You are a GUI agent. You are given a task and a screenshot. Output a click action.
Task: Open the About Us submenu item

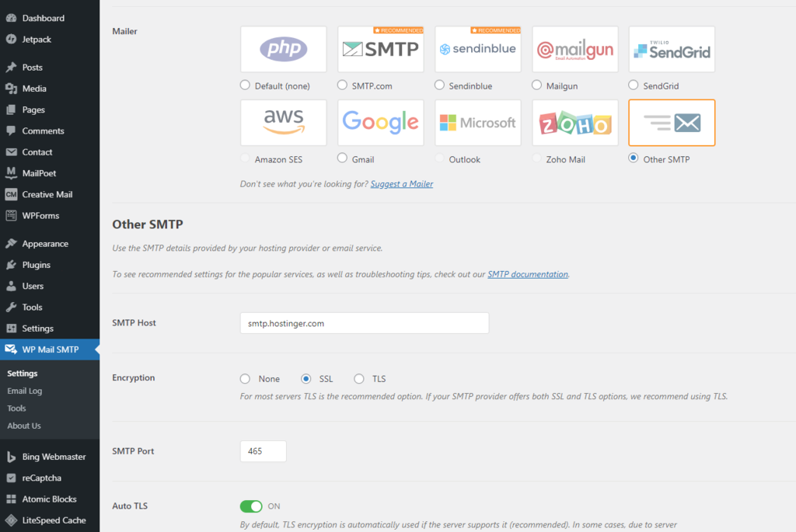(x=24, y=426)
